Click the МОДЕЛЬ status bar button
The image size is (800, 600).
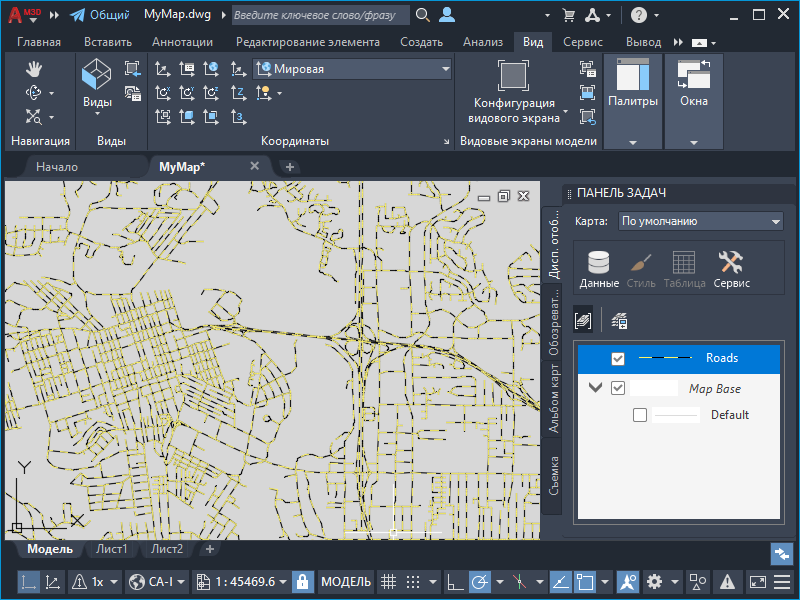click(x=346, y=581)
